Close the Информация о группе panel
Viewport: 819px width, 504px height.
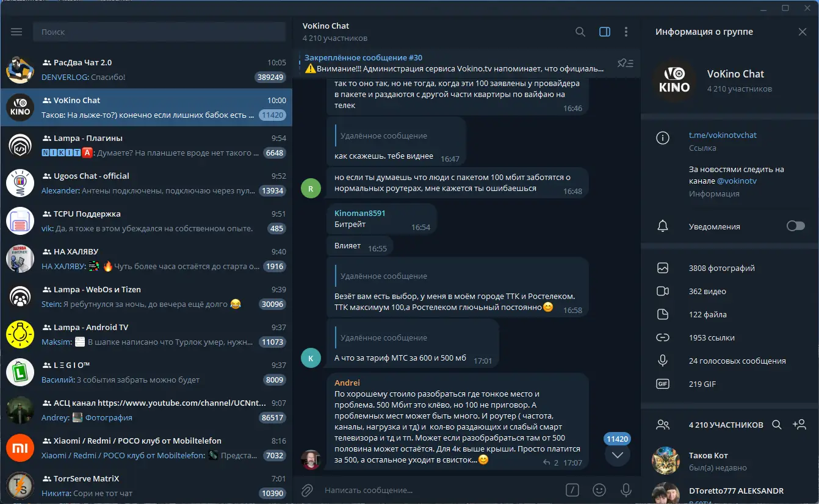pyautogui.click(x=803, y=32)
